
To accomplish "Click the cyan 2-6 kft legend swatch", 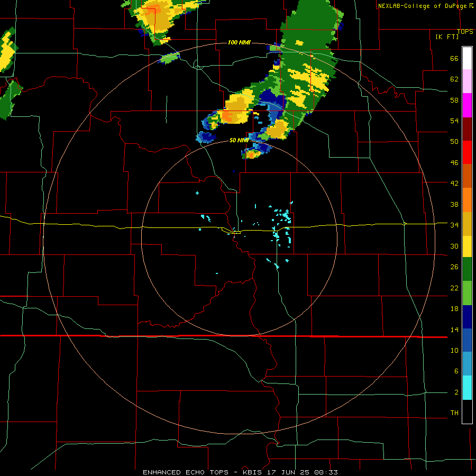I will point(467,388).
